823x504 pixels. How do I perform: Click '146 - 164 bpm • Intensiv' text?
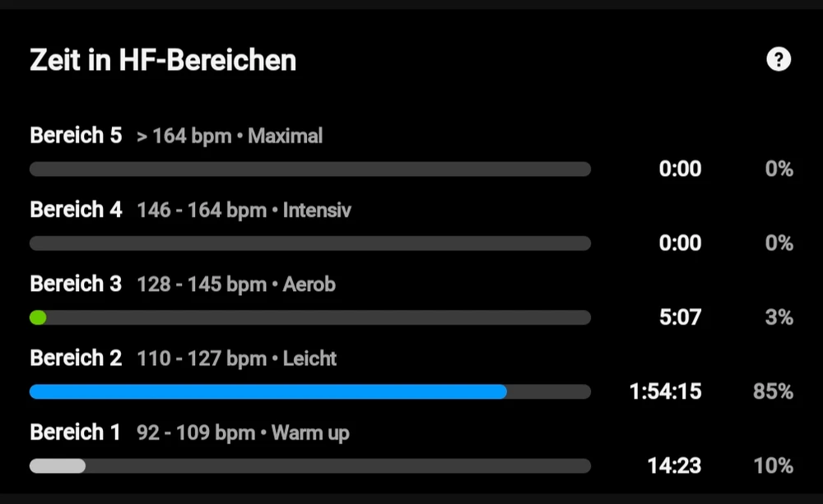coord(244,210)
